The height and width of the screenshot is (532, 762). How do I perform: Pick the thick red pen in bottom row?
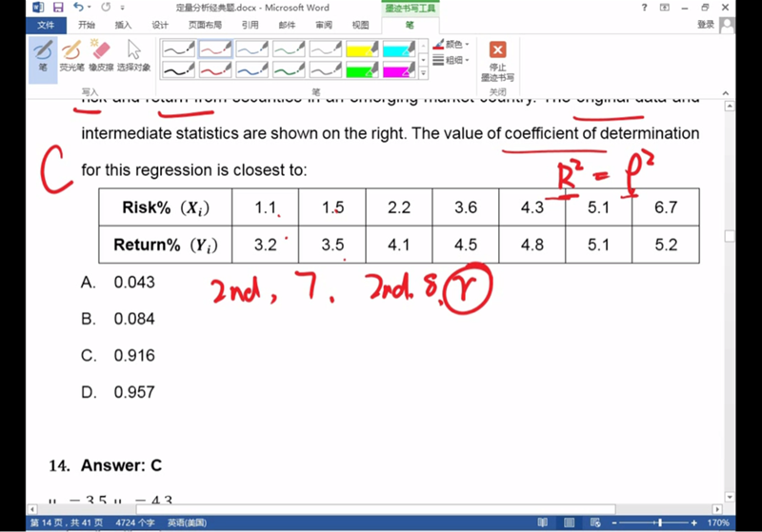(x=215, y=69)
